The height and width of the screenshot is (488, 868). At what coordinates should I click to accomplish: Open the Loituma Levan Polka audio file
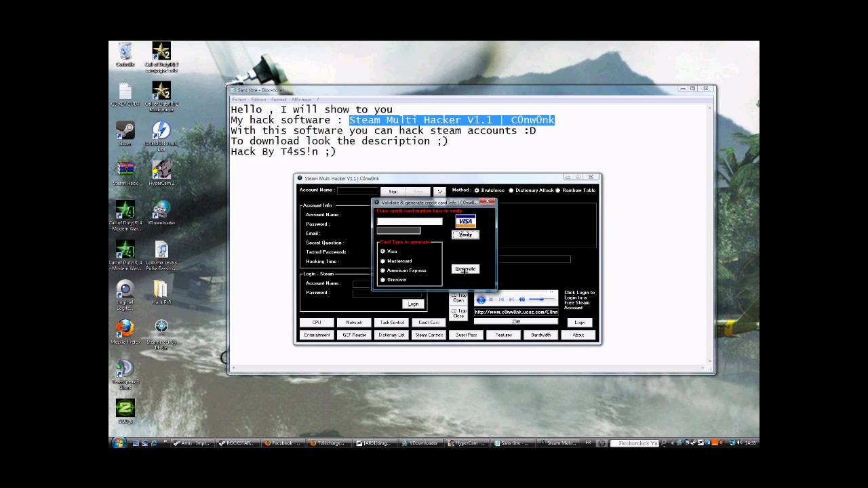pyautogui.click(x=161, y=255)
